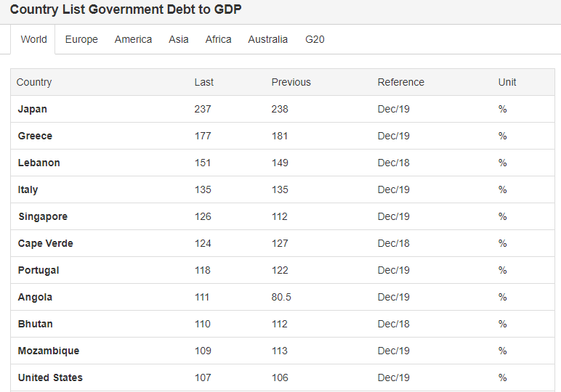This screenshot has width=561, height=392.
Task: Click the Portugal country link
Action: [x=39, y=270]
